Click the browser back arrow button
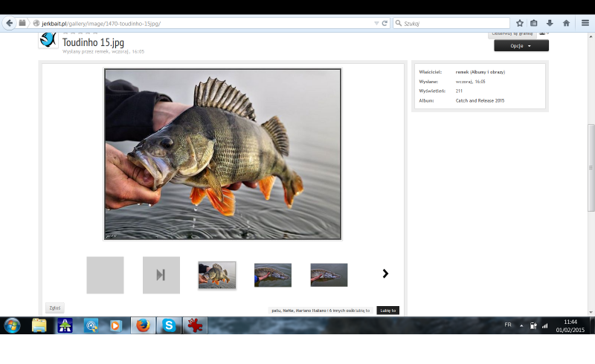The height and width of the screenshot is (364, 595). tap(10, 23)
